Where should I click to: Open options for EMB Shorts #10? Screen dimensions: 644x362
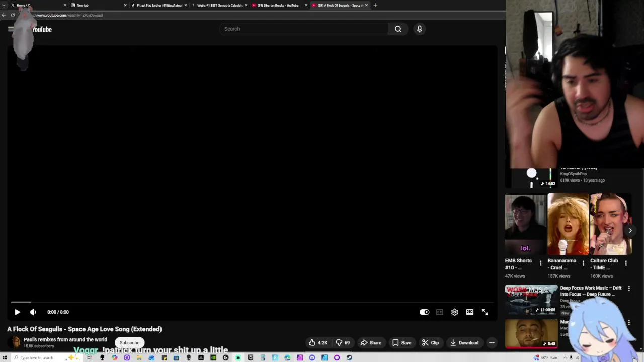[x=541, y=263]
